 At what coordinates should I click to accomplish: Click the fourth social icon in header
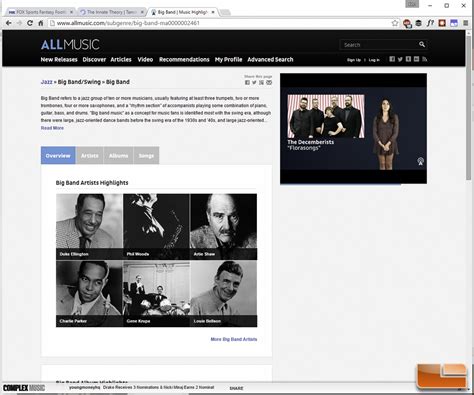[x=416, y=59]
